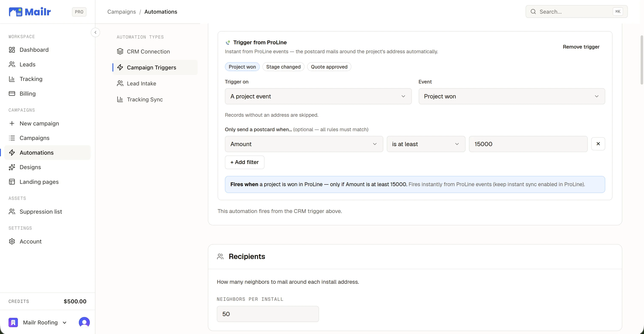Open Billing in the sidebar
The height and width of the screenshot is (334, 644).
pyautogui.click(x=47, y=94)
